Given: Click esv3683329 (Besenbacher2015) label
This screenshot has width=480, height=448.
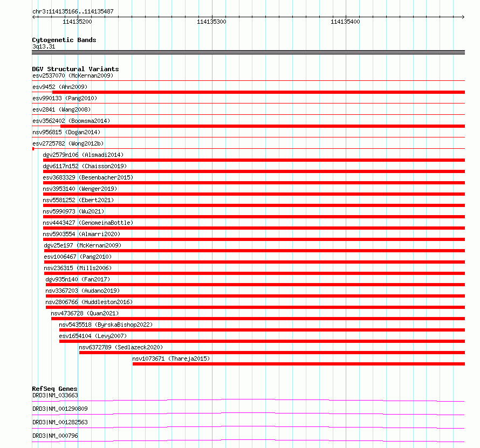Looking at the screenshot, I should (88, 177).
